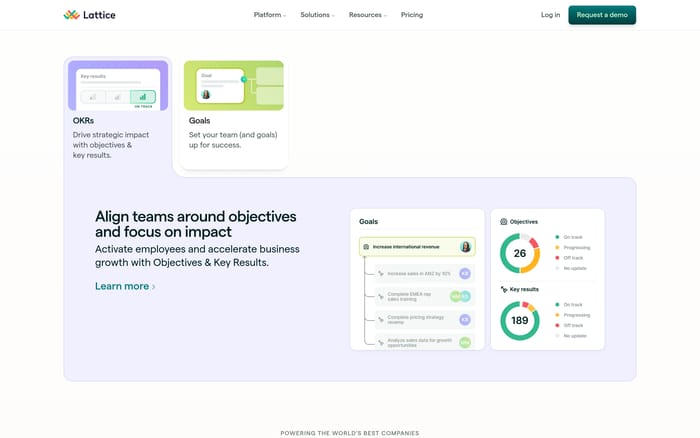Click the Objectives target icon

(x=504, y=222)
